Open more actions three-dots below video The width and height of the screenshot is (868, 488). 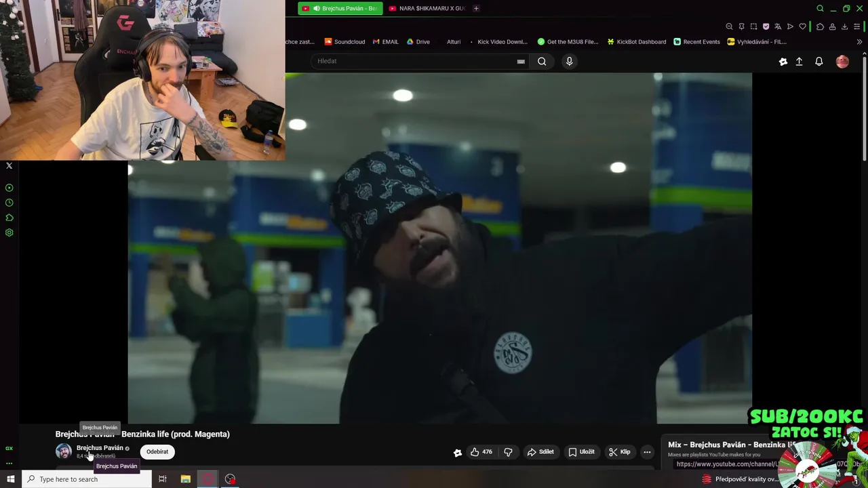coord(647,452)
